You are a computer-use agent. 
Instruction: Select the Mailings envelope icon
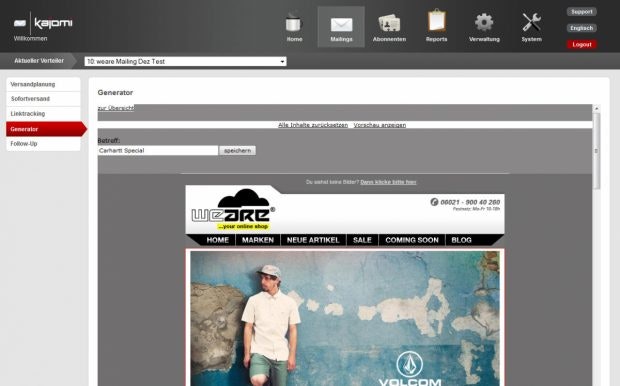(x=341, y=24)
